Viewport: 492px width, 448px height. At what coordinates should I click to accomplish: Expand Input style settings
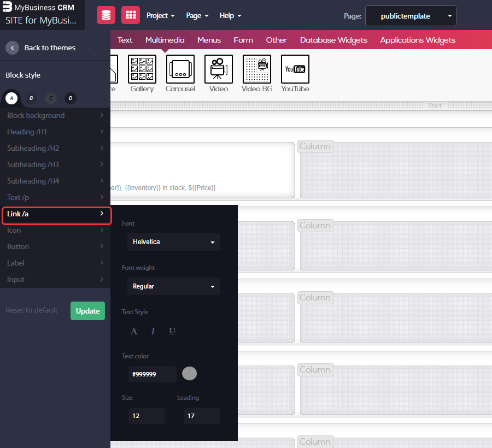55,279
